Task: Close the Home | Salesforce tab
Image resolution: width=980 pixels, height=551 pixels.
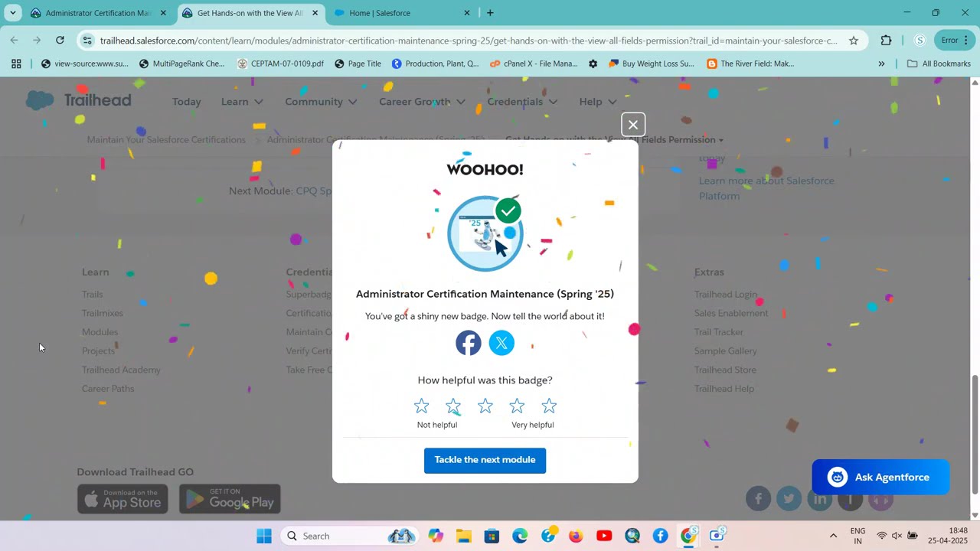Action: tap(467, 13)
